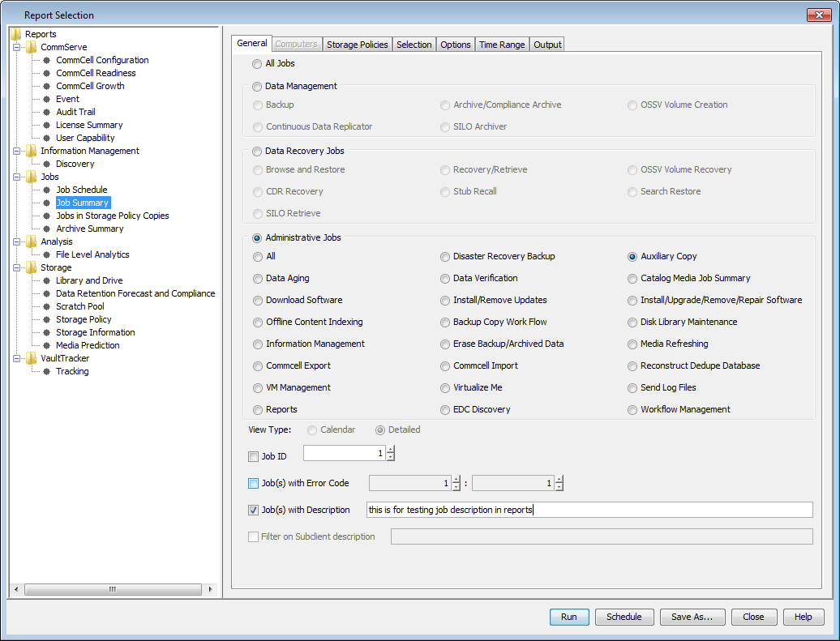Collapse the CommServe tree node
Image resolution: width=840 pixels, height=641 pixels.
(16, 47)
